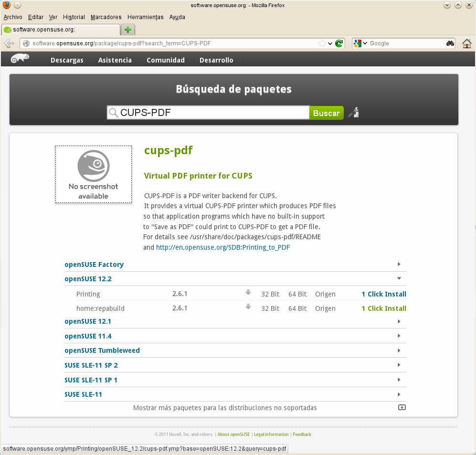Click download arrow in home:repabuild row
Viewport: 476px width, 455px height.
click(248, 307)
